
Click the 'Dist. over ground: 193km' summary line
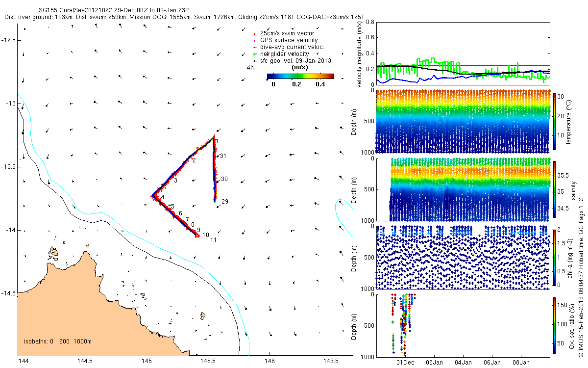pyautogui.click(x=184, y=17)
